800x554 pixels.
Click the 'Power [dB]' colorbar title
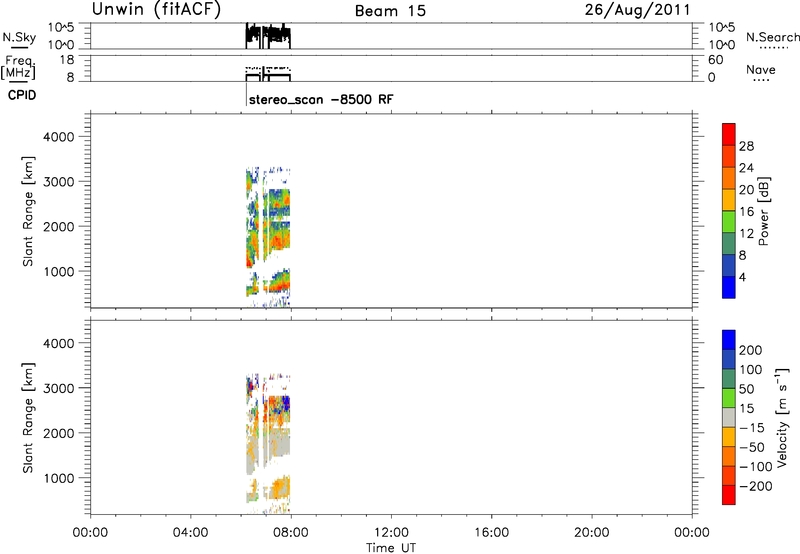click(x=764, y=211)
